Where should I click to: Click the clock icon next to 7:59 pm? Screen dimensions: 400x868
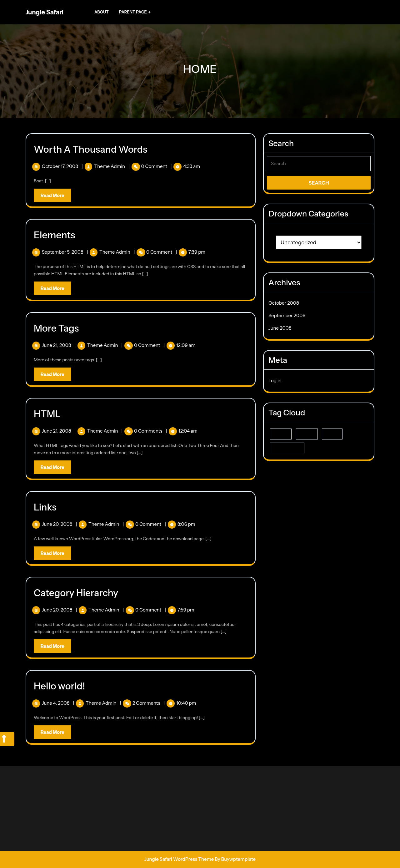[x=172, y=610]
